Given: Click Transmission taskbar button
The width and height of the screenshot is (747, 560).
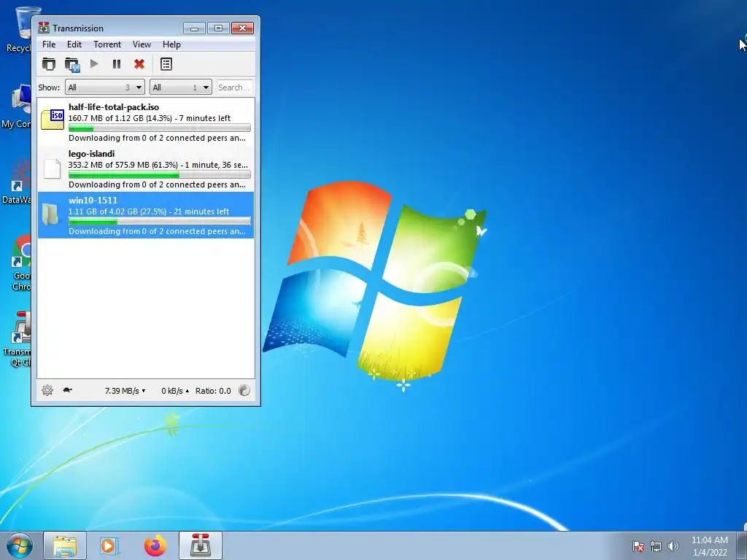Looking at the screenshot, I should (201, 545).
